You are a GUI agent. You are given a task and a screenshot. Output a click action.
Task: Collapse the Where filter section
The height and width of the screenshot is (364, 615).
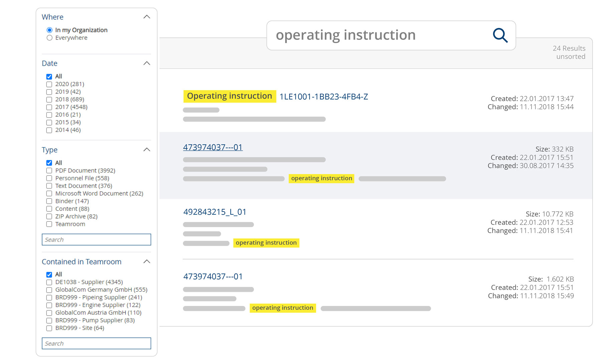(x=147, y=17)
